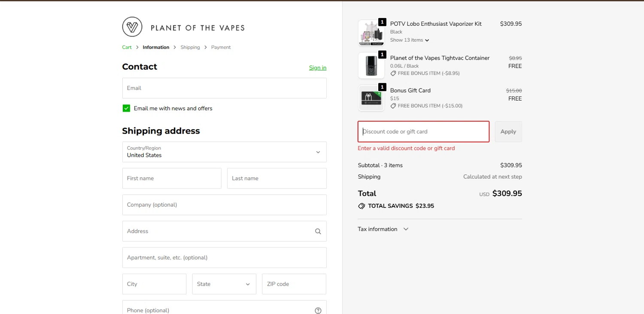The width and height of the screenshot is (644, 314).
Task: Click the 0.06L / Black variant text
Action: [x=404, y=66]
